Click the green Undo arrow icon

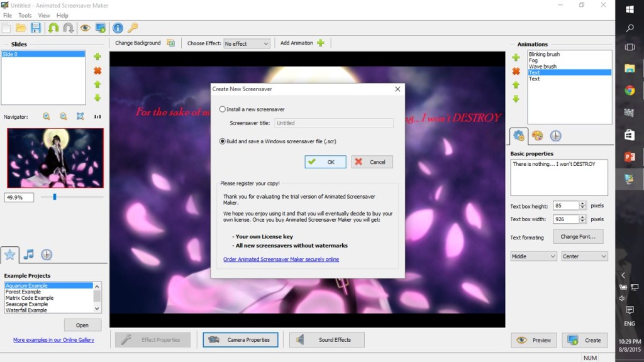coord(53,28)
